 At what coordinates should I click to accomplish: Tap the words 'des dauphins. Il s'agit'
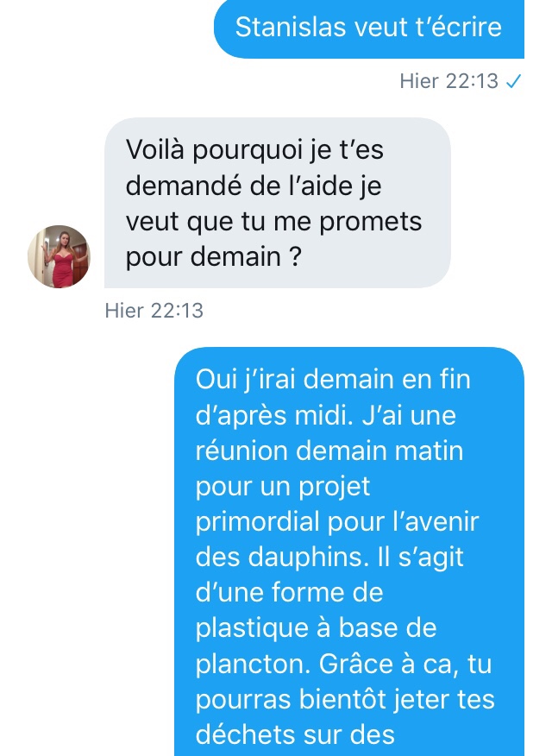[329, 558]
